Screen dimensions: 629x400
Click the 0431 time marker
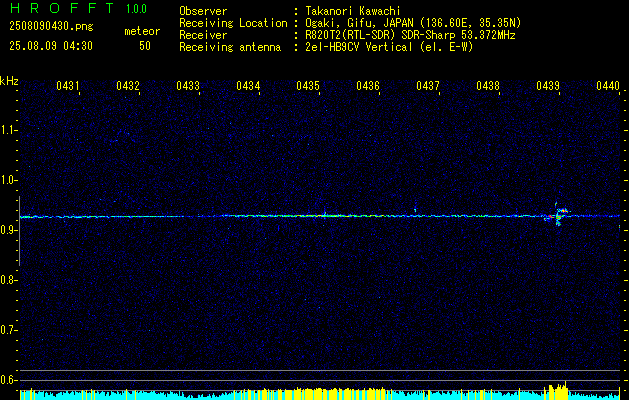point(67,85)
